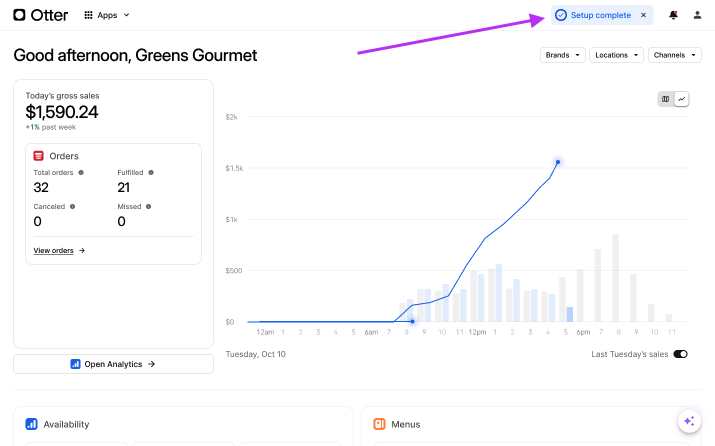Open the user profile icon
Viewport: 715px width, 446px height.
[x=697, y=15]
